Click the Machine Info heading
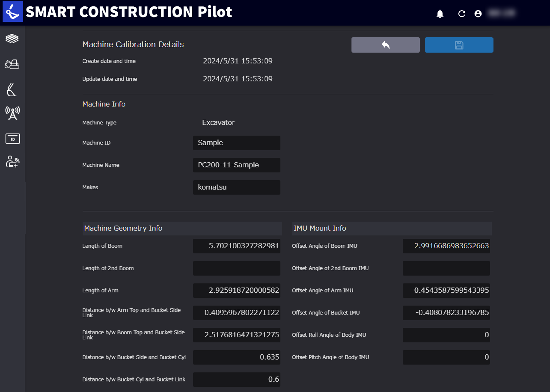 (104, 104)
